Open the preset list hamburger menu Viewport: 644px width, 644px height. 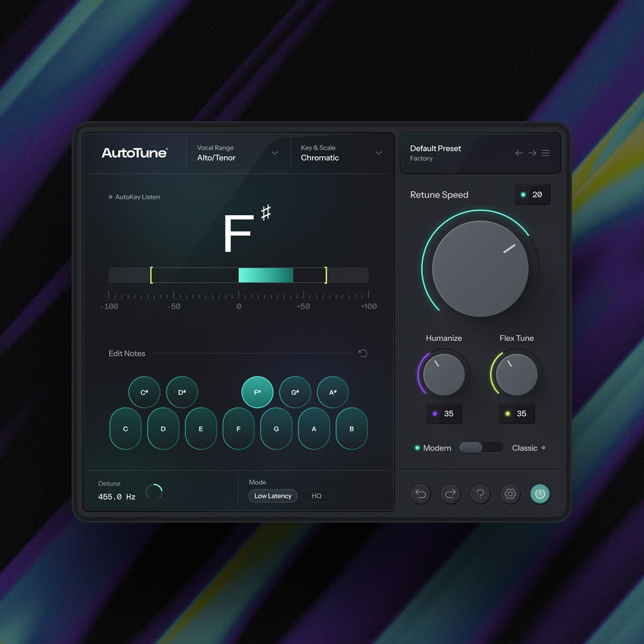point(545,153)
